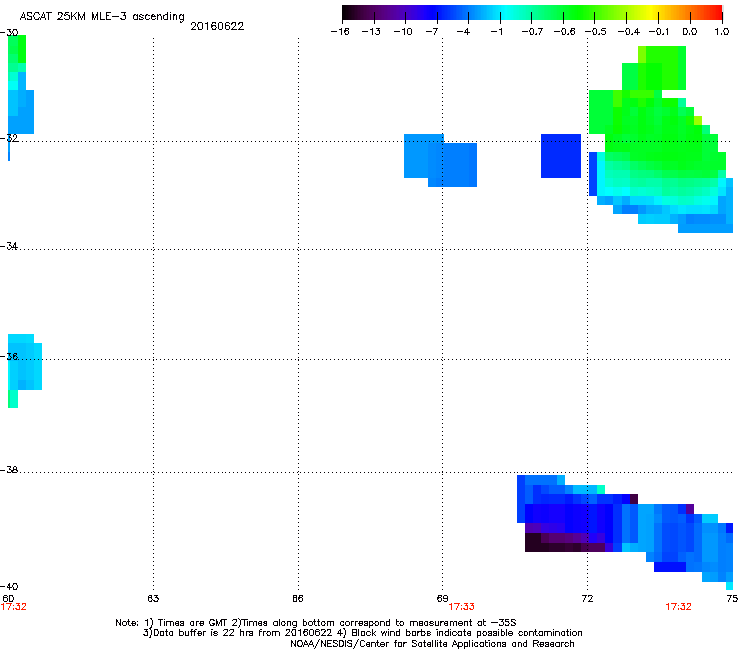Click the 1.0 color bar label

(722, 32)
